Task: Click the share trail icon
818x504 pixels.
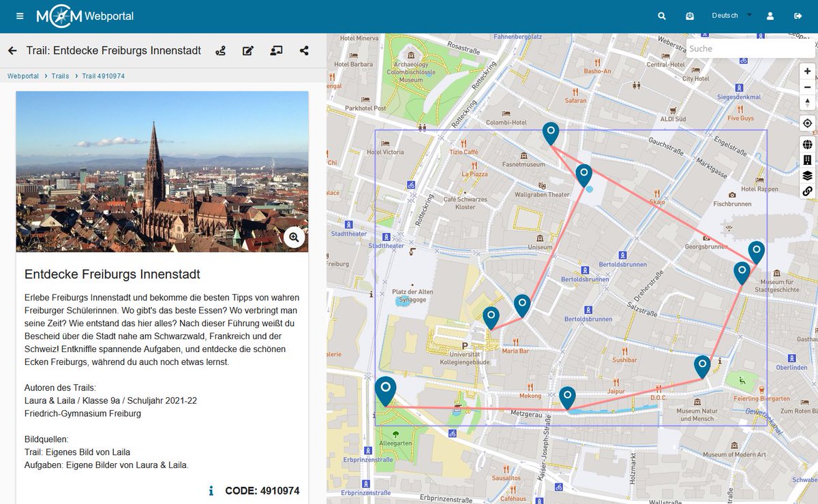Action: tap(304, 50)
